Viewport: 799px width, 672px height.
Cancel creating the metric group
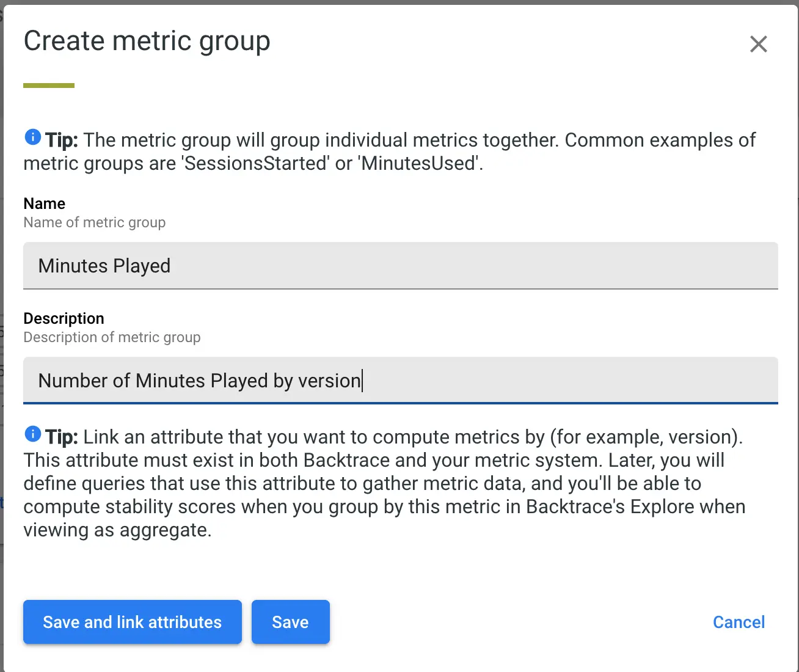coord(739,622)
